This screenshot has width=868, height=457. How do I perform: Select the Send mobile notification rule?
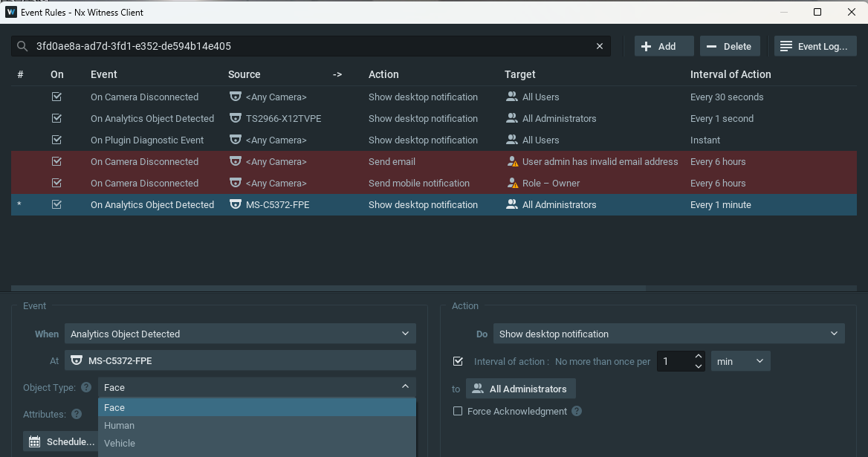(434, 183)
